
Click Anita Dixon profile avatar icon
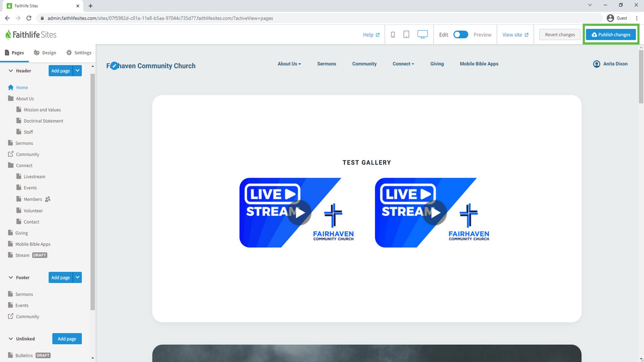point(596,64)
